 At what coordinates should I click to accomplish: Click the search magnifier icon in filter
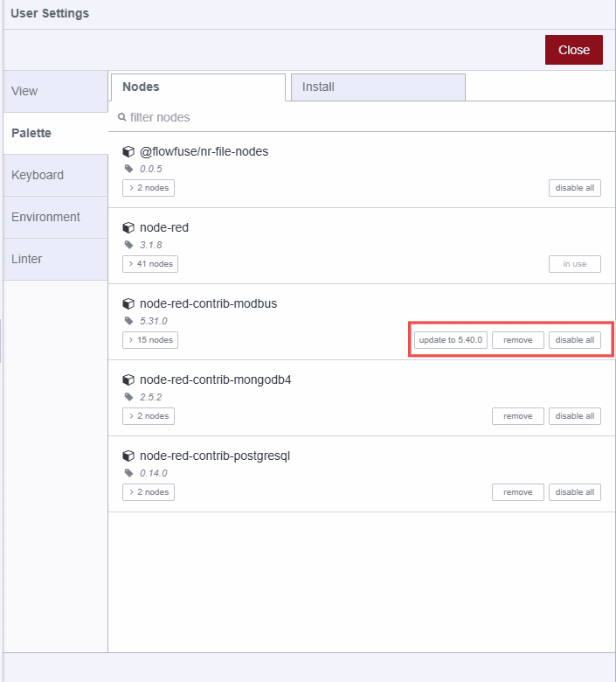click(x=122, y=117)
